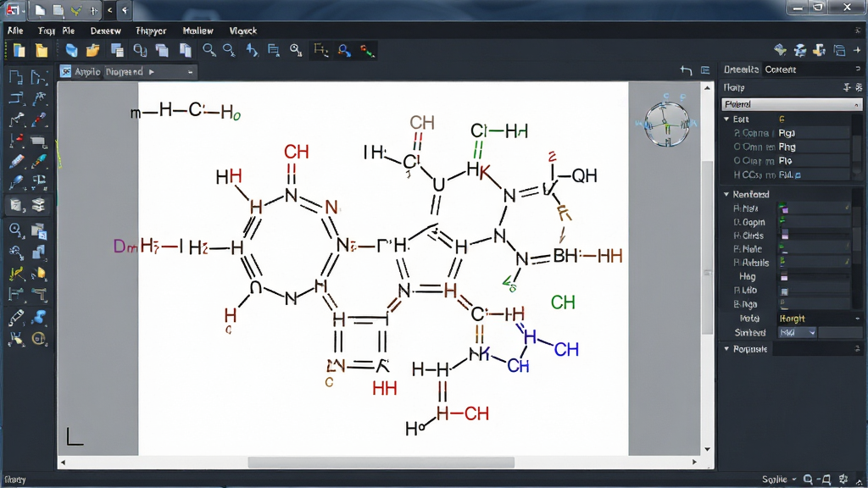
Task: Expand the Ropuiste section
Action: pyautogui.click(x=726, y=349)
